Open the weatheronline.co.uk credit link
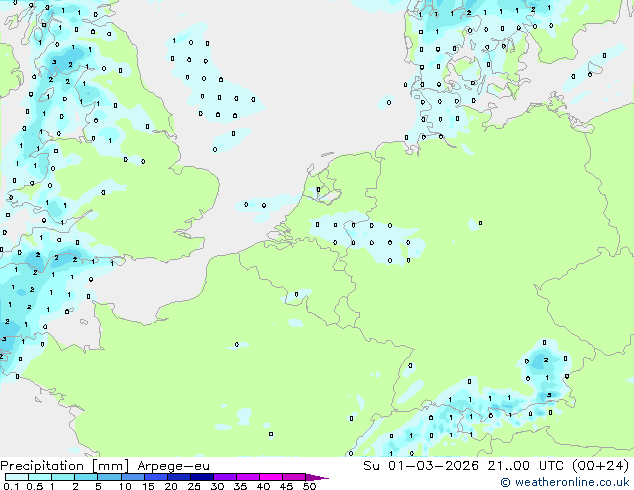 (x=565, y=482)
